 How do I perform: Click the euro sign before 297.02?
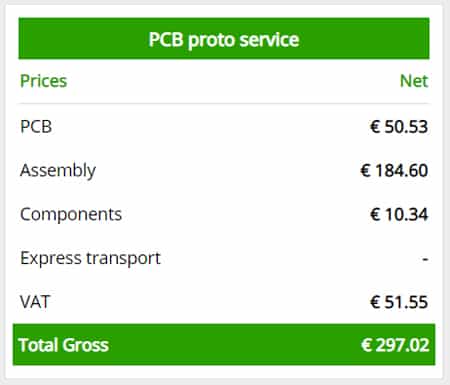click(x=366, y=345)
